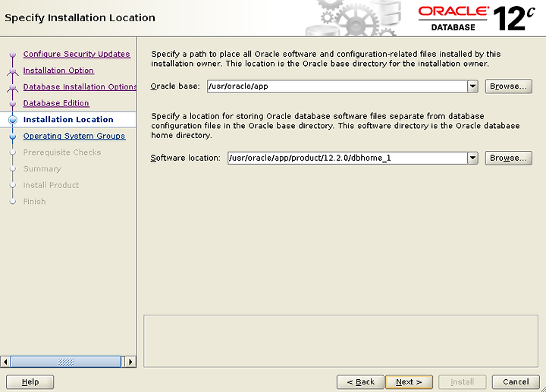The width and height of the screenshot is (546, 392).
Task: Go to Database Installation Options step
Action: 80,86
